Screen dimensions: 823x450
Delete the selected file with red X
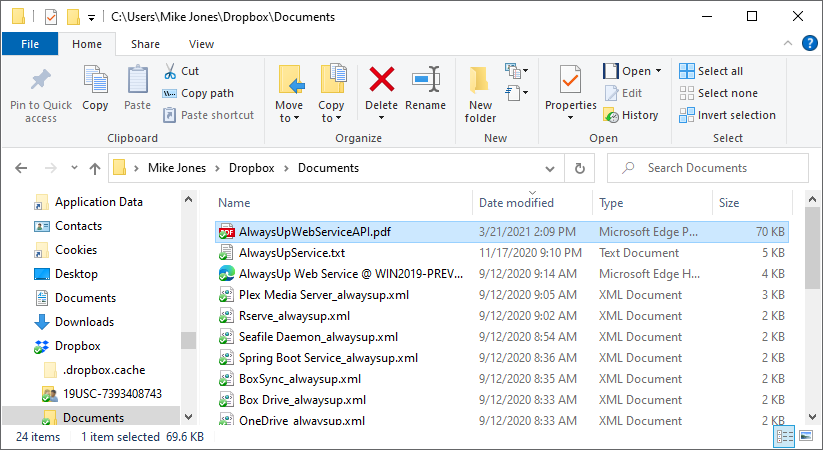click(382, 79)
